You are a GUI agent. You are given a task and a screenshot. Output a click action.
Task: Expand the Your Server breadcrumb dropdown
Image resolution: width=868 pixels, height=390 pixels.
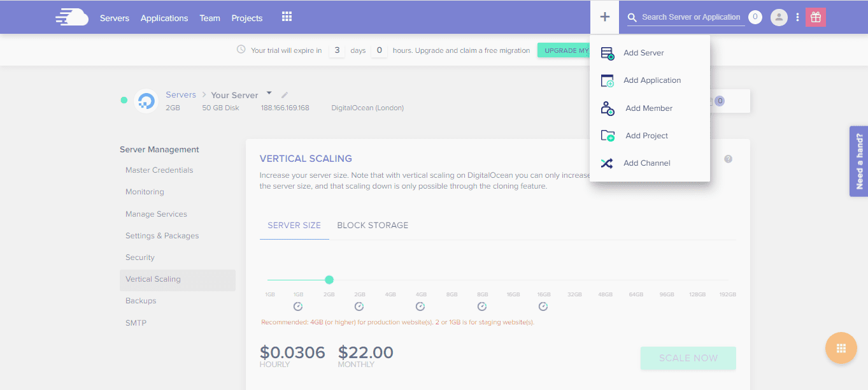pyautogui.click(x=268, y=92)
